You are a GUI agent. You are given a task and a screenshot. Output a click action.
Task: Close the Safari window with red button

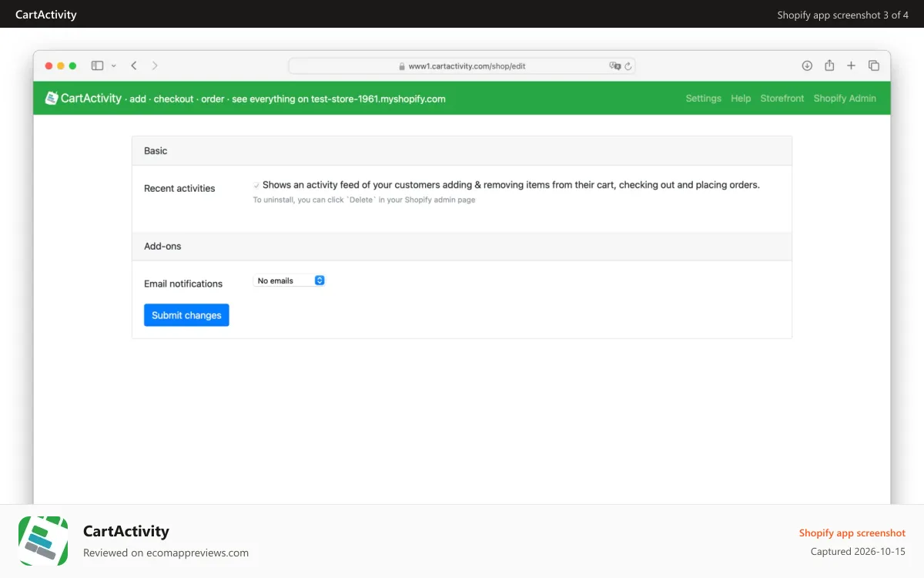tap(49, 66)
